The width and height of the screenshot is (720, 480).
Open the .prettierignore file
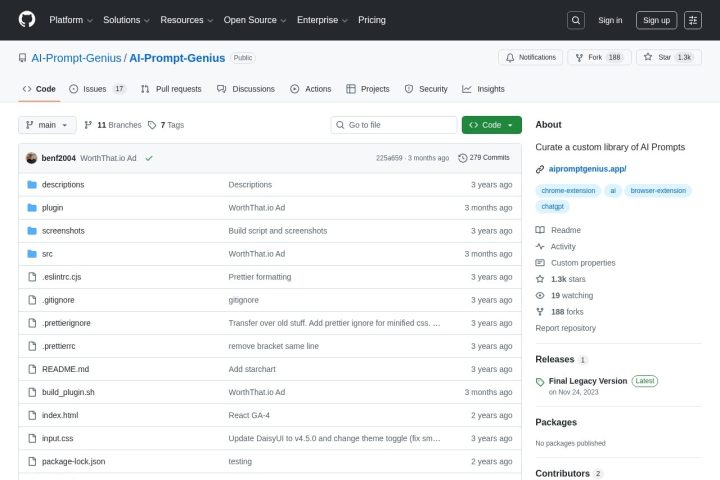point(66,323)
